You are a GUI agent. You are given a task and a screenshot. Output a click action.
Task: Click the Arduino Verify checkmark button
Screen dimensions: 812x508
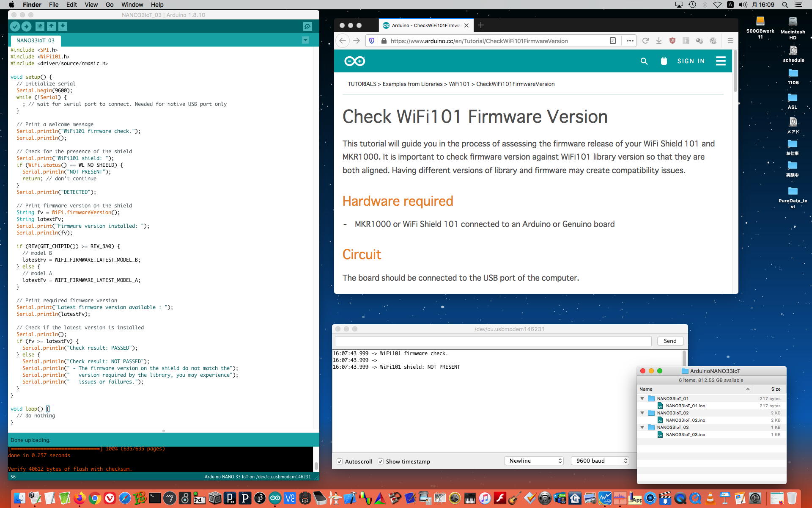(15, 27)
